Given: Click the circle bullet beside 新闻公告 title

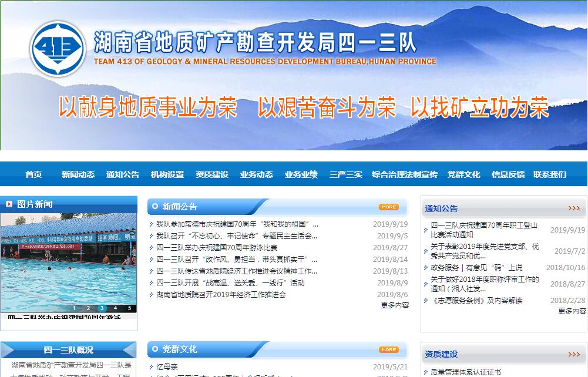Looking at the screenshot, I should tap(155, 206).
